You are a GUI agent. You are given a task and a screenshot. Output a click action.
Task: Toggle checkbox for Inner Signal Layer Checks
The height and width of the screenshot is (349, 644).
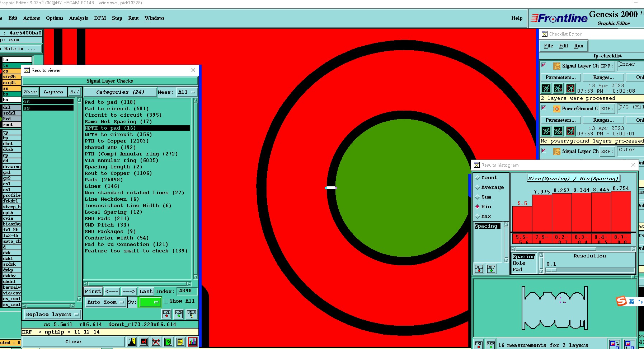544,65
